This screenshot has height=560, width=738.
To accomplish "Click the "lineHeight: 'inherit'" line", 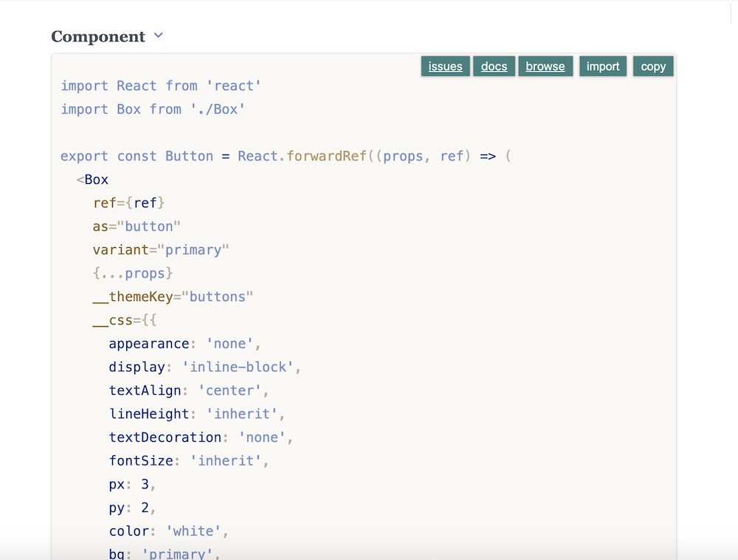I will 197,414.
